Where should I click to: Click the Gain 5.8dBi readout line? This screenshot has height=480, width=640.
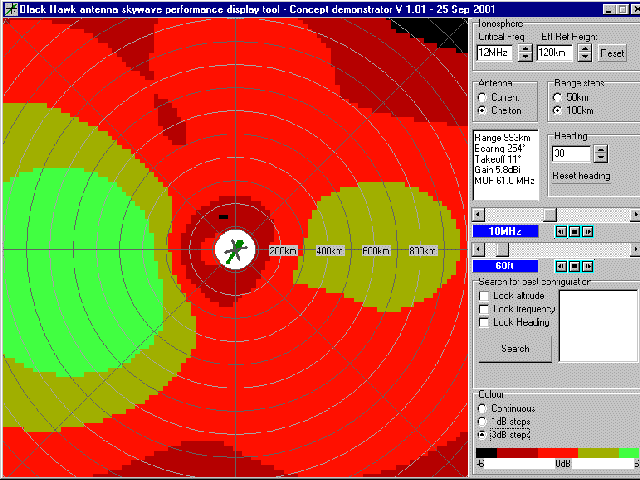[x=498, y=169]
